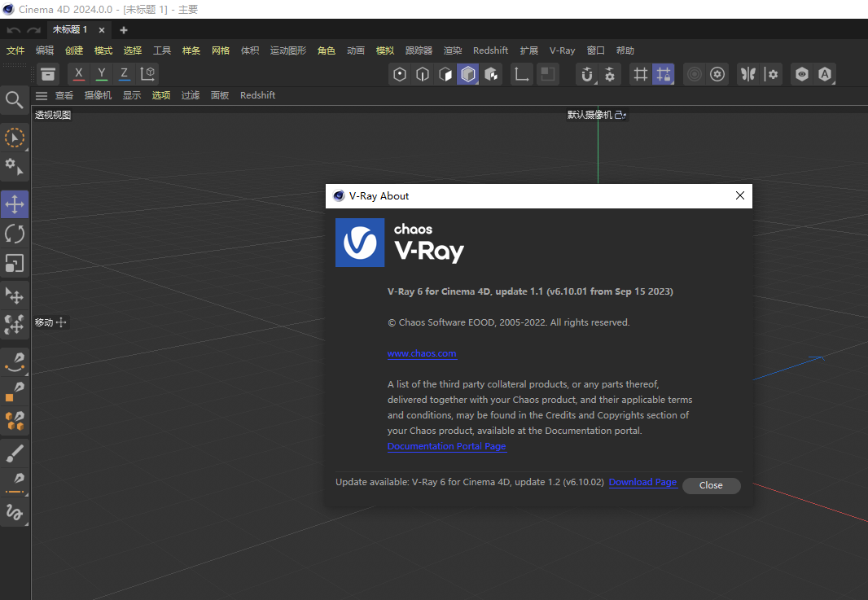
Task: Toggle the symmetry butterfly icon
Action: coord(748,74)
